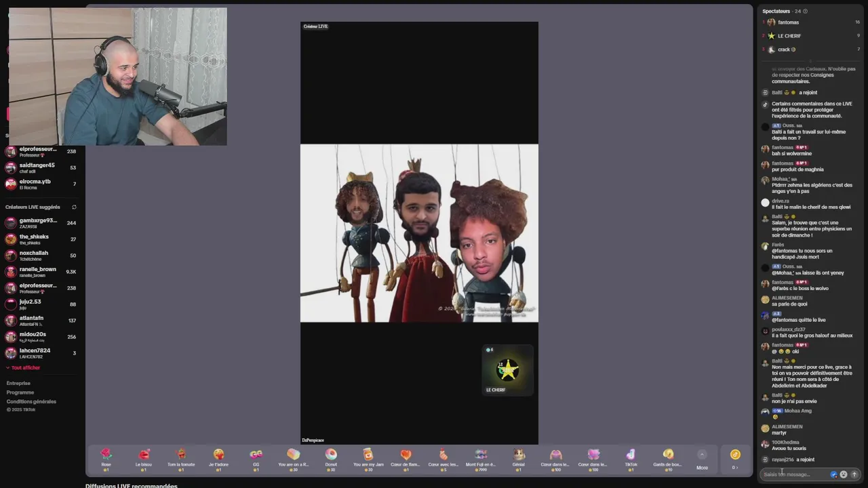
Task: Expand list with Tout afficher
Action: click(23, 368)
